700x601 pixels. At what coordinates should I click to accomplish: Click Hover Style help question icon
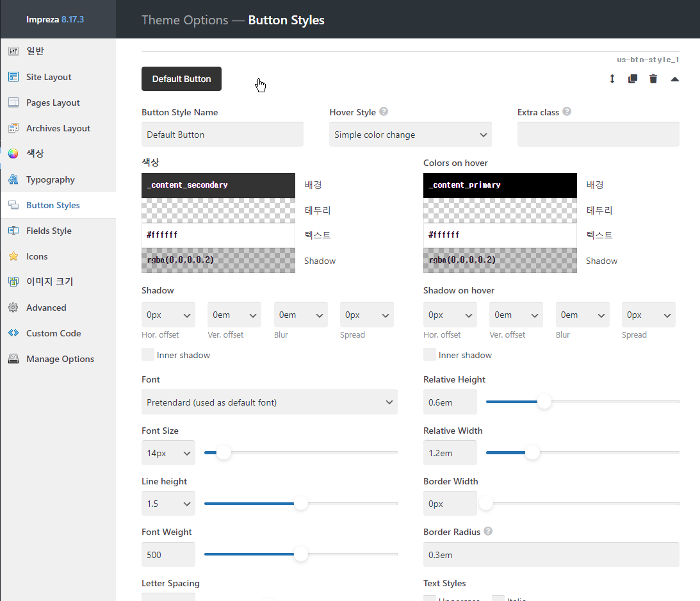pyautogui.click(x=384, y=111)
